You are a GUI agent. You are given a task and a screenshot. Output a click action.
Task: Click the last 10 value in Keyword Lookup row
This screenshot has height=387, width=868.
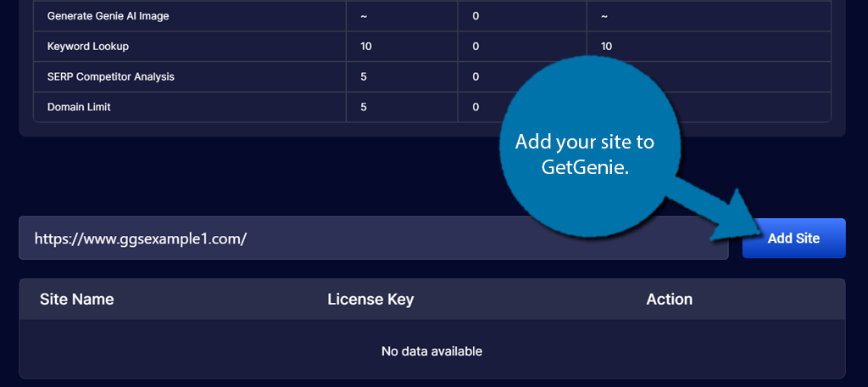(607, 47)
